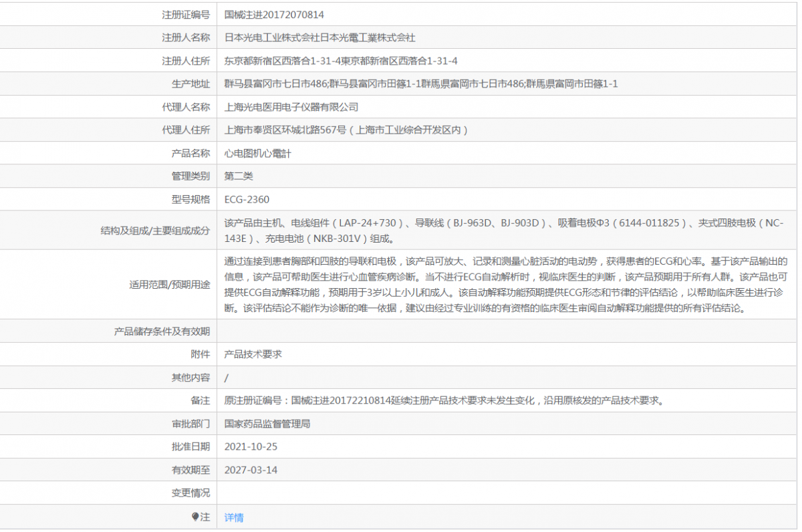Select the 变更情况 label

(190, 493)
